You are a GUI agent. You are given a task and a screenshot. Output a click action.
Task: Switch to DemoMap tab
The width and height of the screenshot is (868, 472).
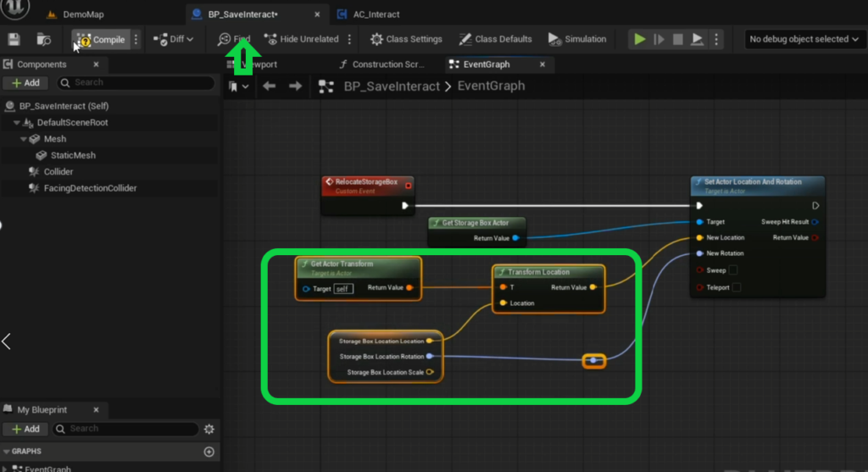[75, 14]
